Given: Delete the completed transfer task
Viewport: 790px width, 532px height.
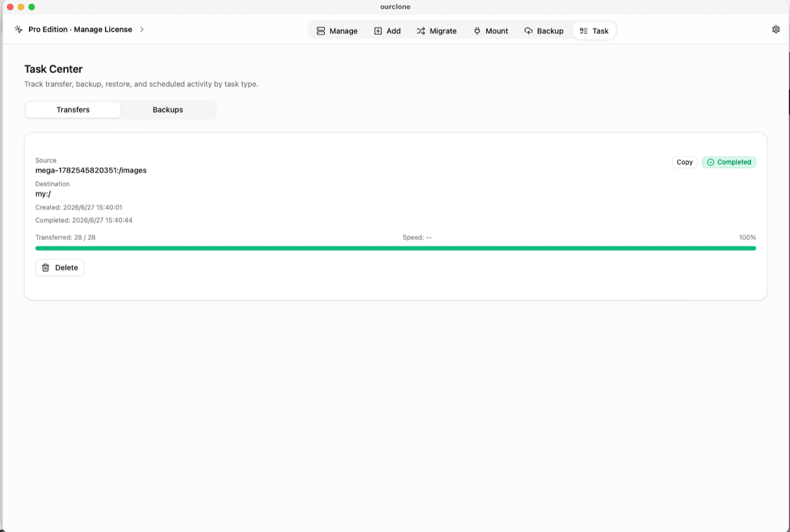Looking at the screenshot, I should tap(60, 268).
